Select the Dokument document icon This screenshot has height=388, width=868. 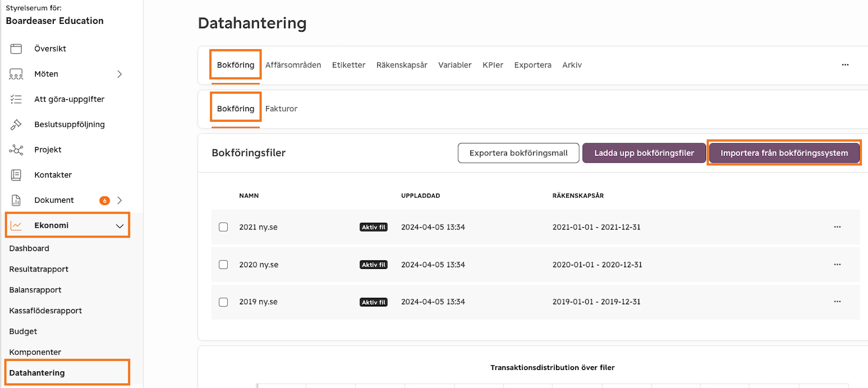click(16, 199)
